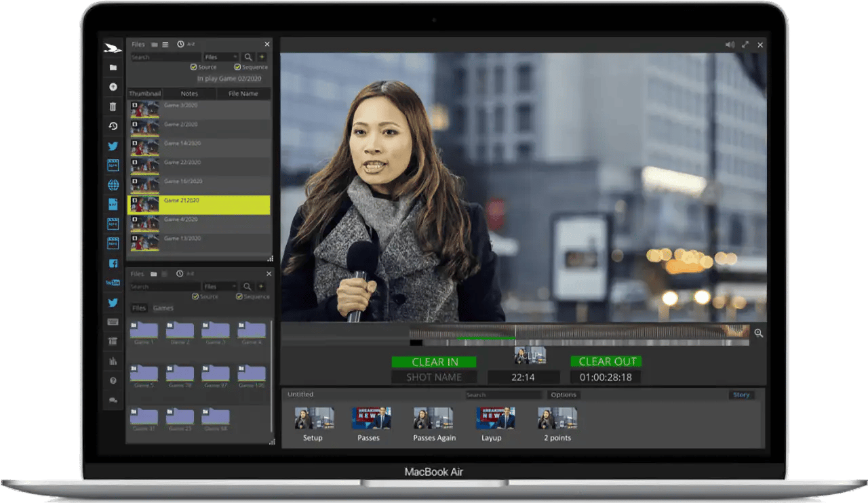Click the Facebook icon in the sidebar
Image resolution: width=868 pixels, height=503 pixels.
click(x=113, y=263)
